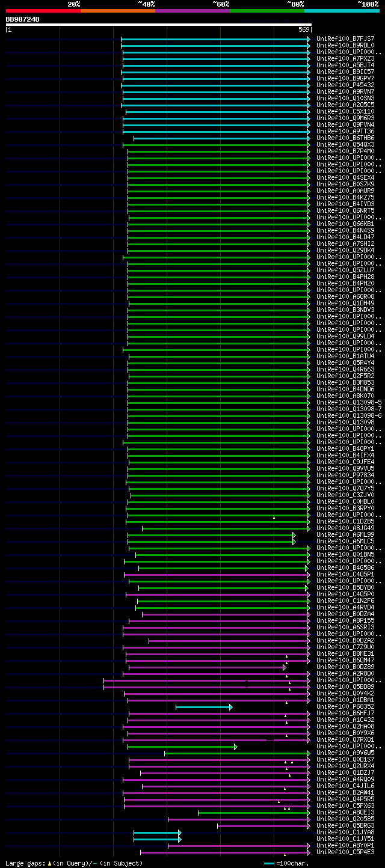Select hit label UniRef100_B9RDL0
Screen dimensions: 385x868
[x=345, y=45]
